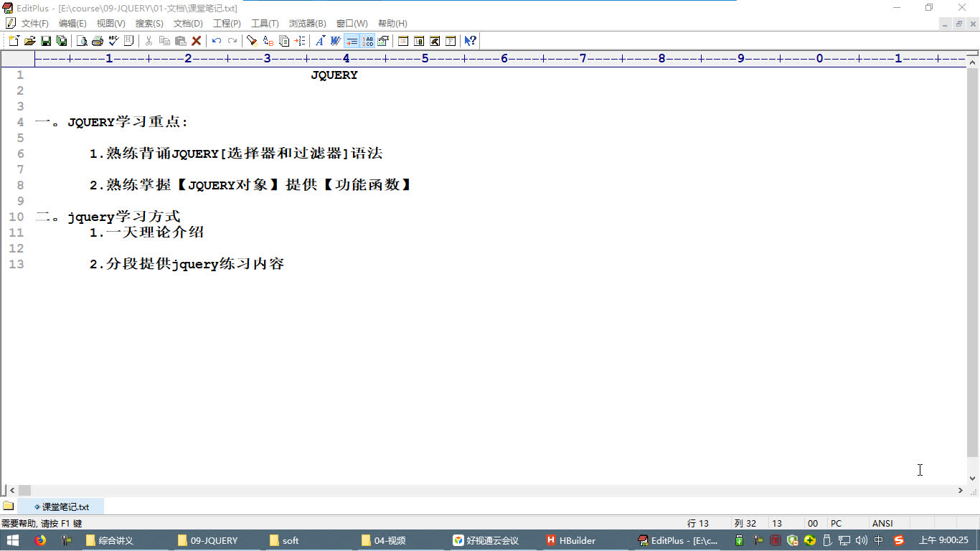Open the 编辑(E) menu

(x=72, y=24)
